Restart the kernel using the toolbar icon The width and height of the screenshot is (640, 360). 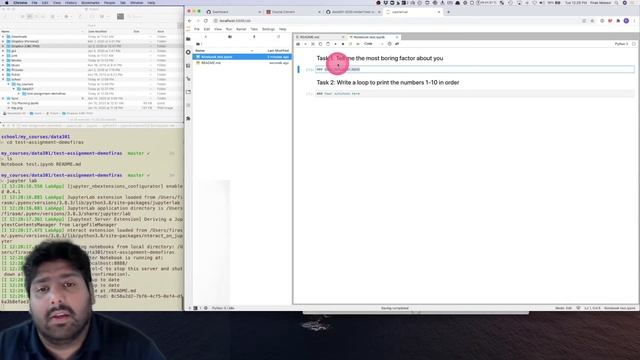pos(350,44)
